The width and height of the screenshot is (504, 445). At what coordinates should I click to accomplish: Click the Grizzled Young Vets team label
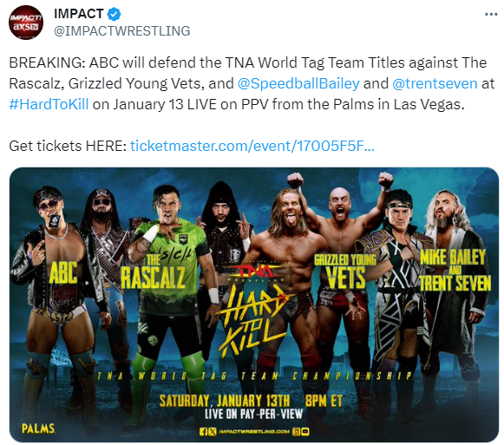pyautogui.click(x=345, y=271)
